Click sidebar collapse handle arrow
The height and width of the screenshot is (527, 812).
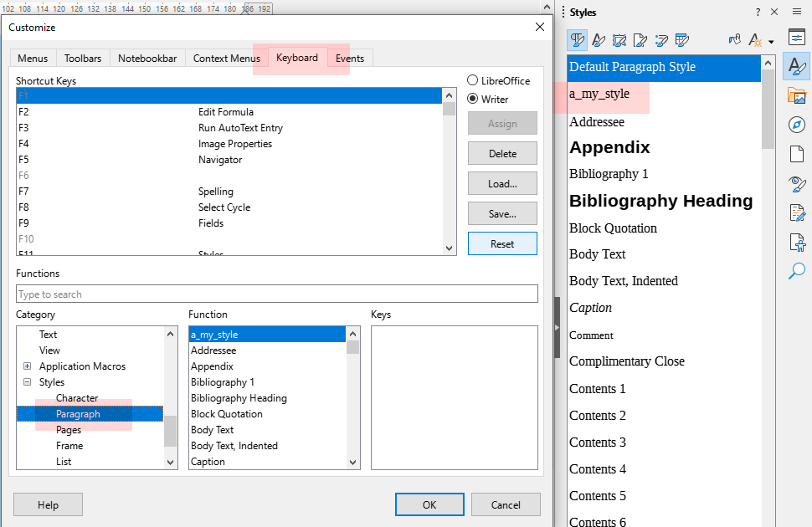click(558, 327)
